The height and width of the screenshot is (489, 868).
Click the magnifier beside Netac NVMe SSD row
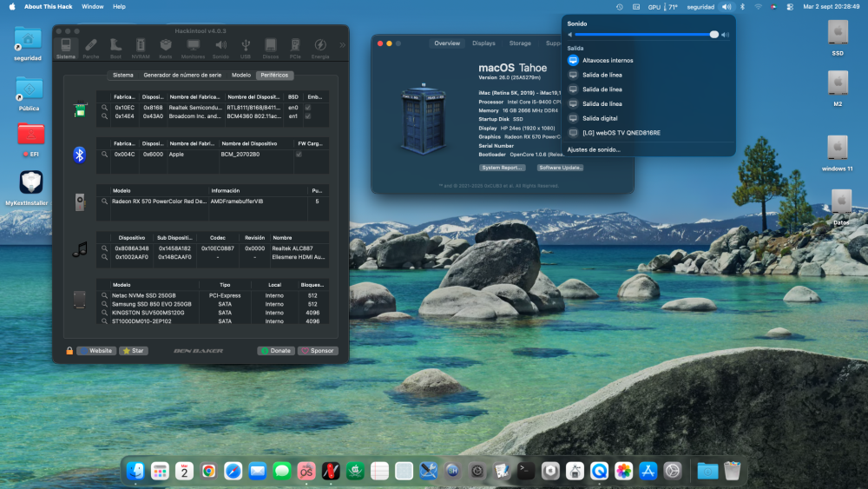point(104,295)
